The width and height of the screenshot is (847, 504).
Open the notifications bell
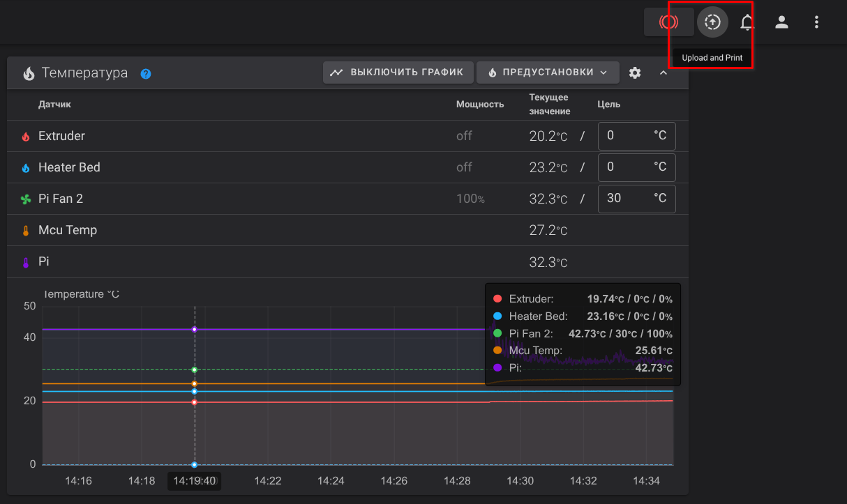(x=747, y=22)
